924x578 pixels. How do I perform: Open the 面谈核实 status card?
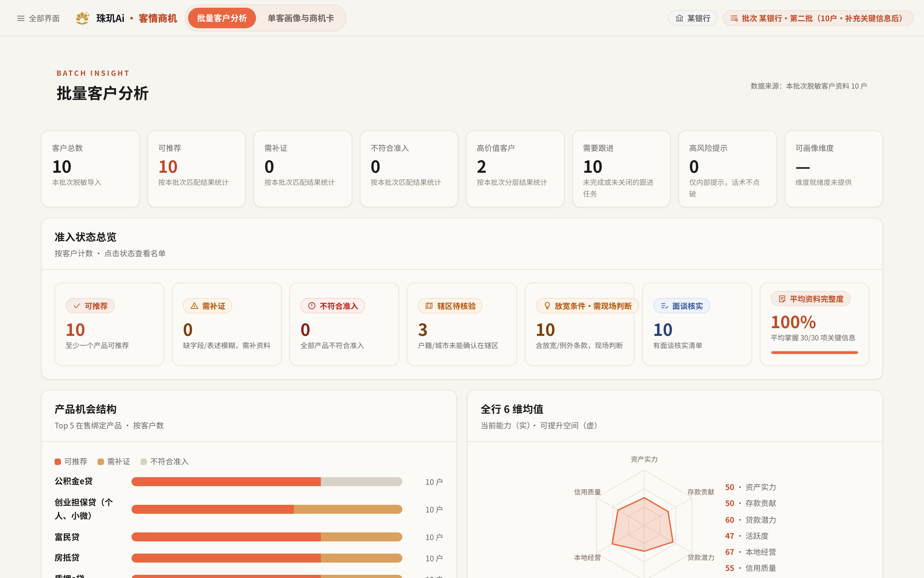[697, 324]
